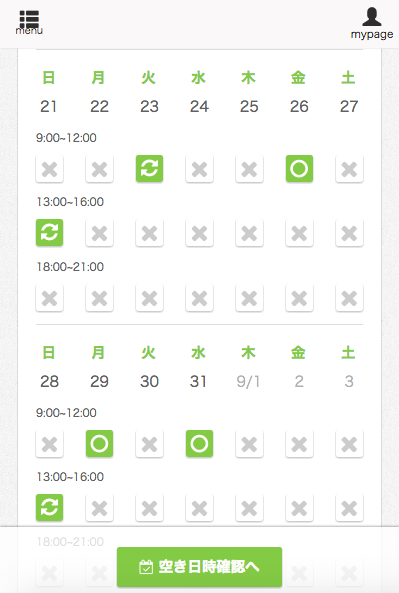Select date 26 in the first week

[299, 106]
